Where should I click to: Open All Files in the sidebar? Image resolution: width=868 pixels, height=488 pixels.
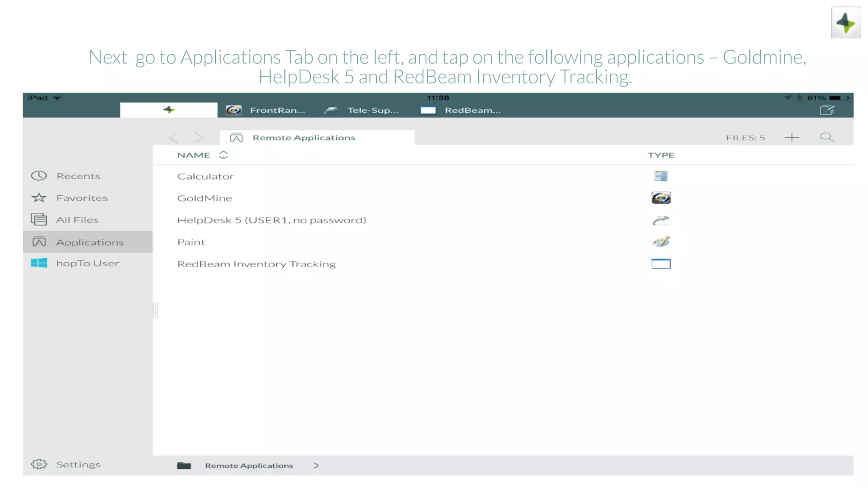pos(88,220)
